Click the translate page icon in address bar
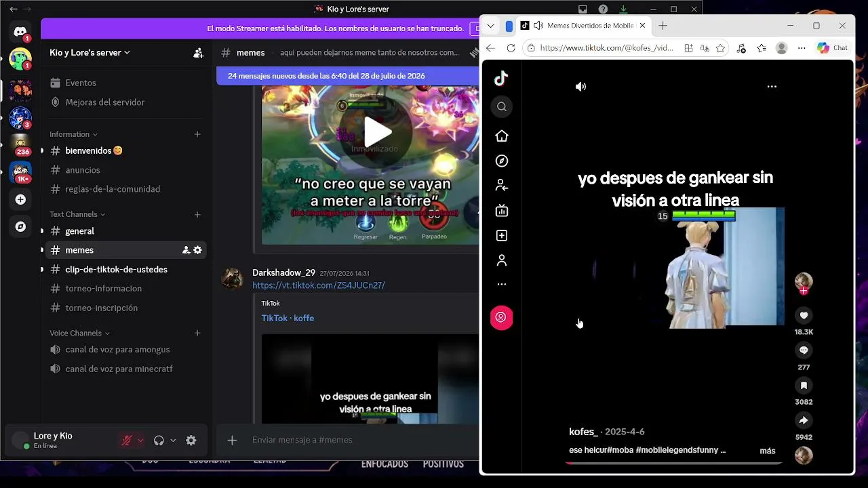Image resolution: width=868 pixels, height=488 pixels. click(705, 48)
